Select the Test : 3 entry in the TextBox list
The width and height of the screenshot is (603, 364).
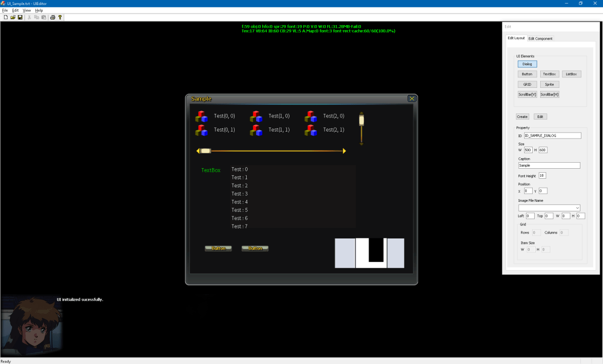[240, 193]
